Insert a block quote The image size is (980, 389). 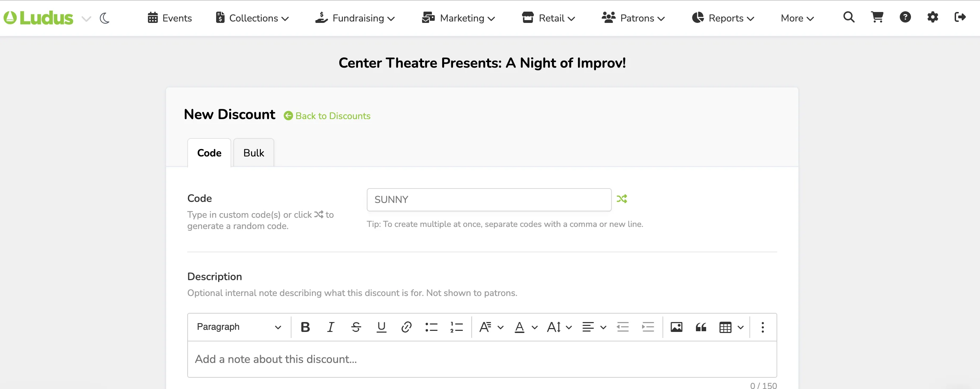[x=701, y=327]
